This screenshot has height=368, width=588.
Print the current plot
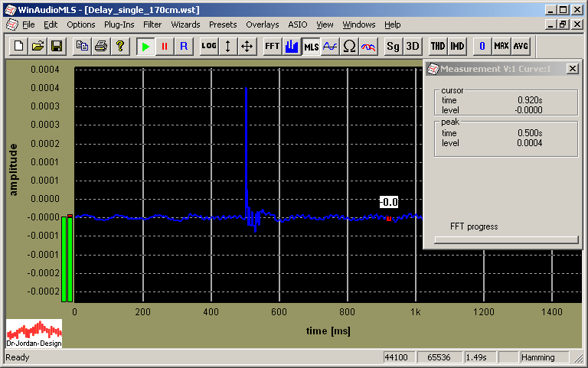pyautogui.click(x=101, y=46)
